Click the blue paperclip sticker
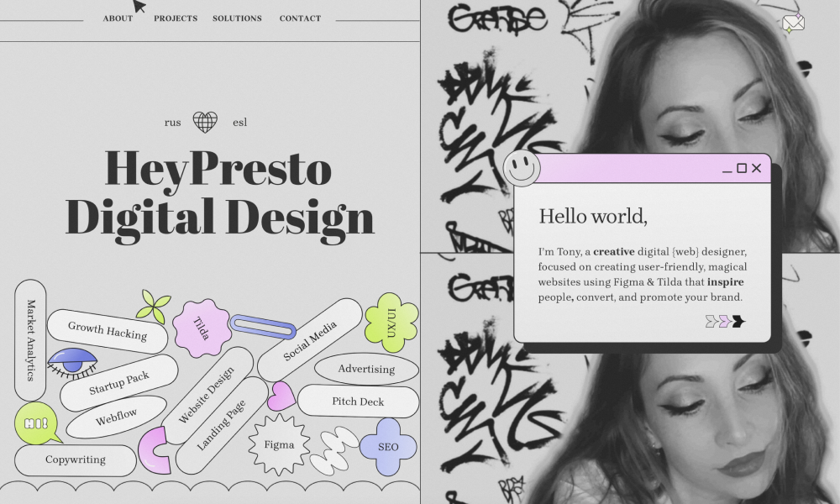 [x=262, y=327]
